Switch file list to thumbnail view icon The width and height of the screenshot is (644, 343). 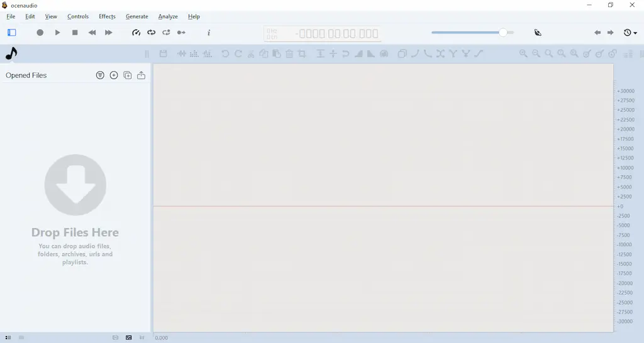21,338
